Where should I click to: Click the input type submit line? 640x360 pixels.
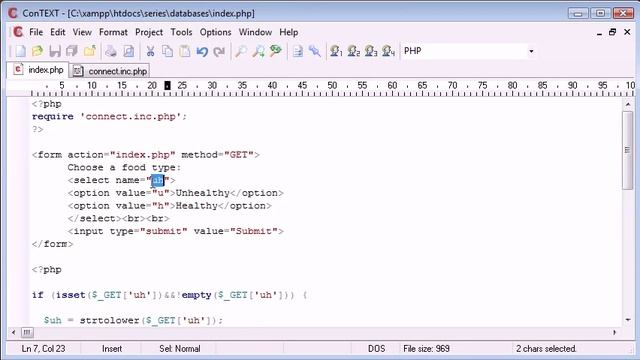coord(176,231)
